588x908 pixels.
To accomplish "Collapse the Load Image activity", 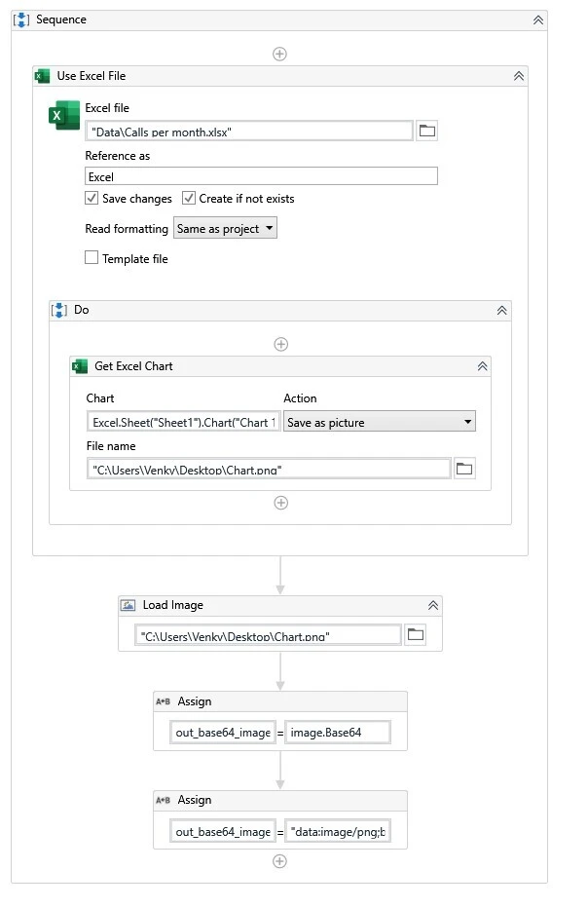I will pyautogui.click(x=433, y=606).
